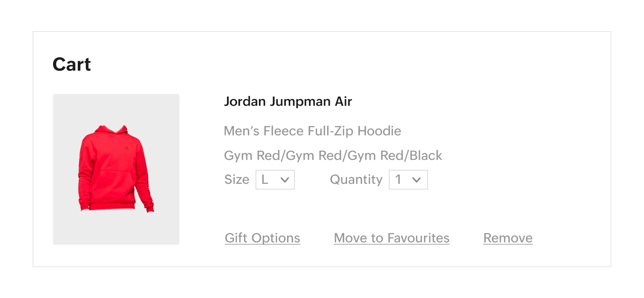
Task: Select Move to Favourites
Action: click(x=392, y=238)
